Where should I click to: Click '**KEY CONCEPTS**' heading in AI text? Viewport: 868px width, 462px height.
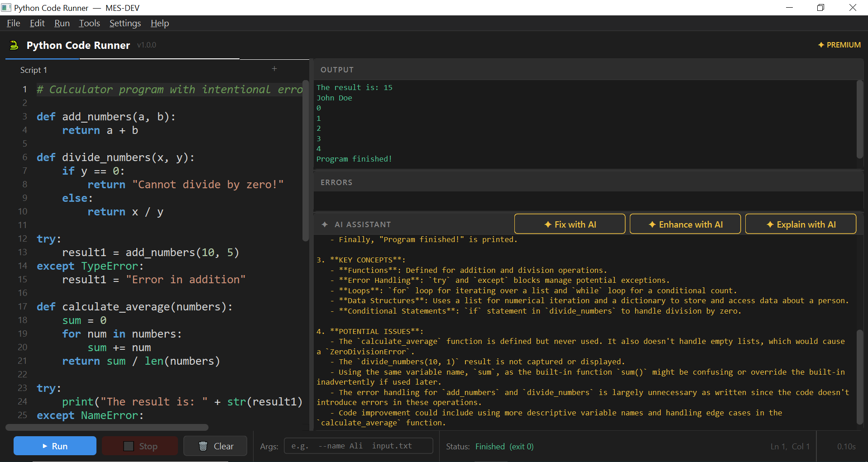(368, 260)
